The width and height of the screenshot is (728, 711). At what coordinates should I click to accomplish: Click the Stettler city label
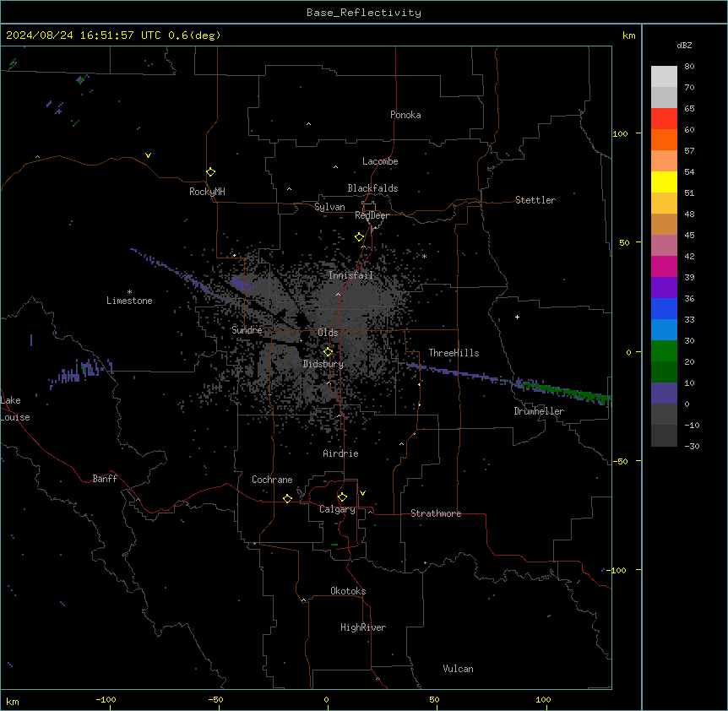tap(535, 200)
